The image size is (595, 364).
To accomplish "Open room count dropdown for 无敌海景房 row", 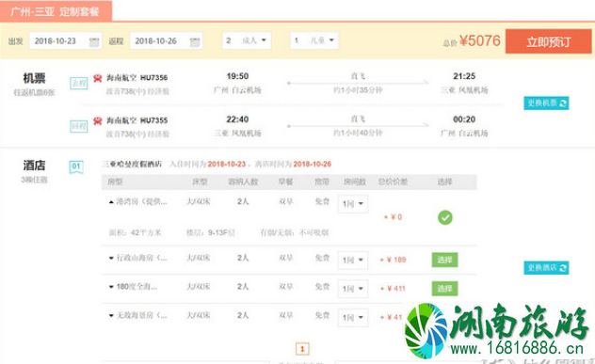I will tap(352, 317).
